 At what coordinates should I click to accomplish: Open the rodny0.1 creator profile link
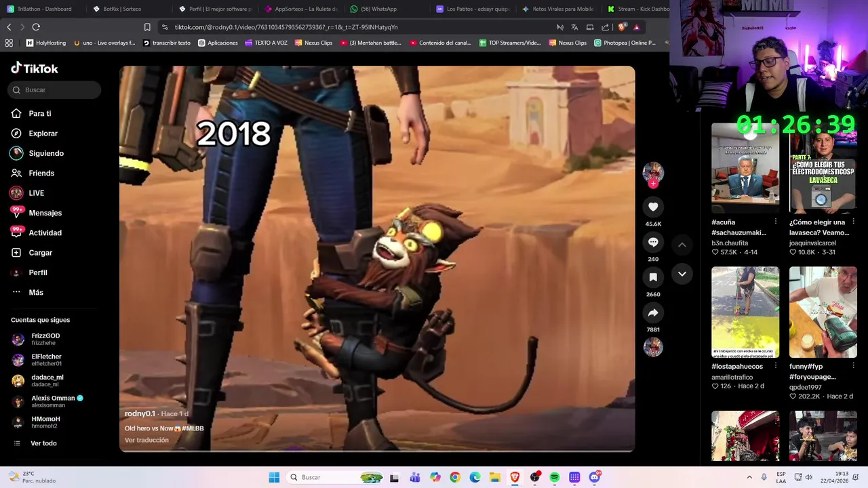tap(140, 413)
